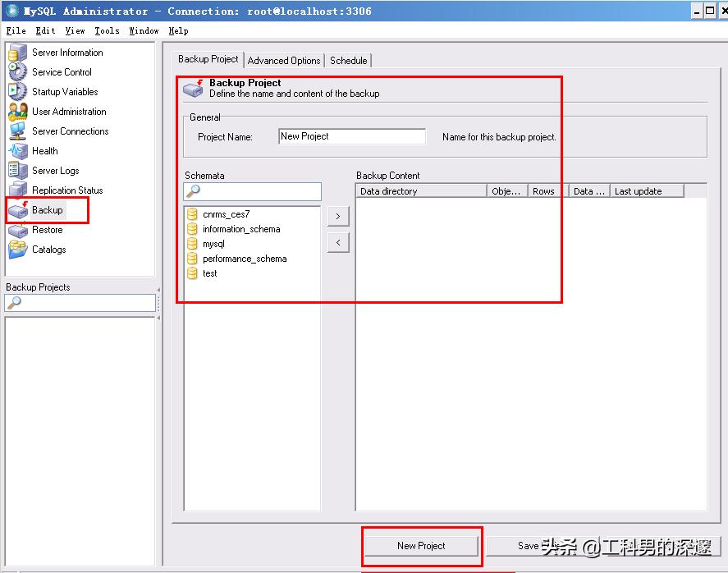Select the Replication Status icon
Viewport: 728px width, 573px height.
17,190
